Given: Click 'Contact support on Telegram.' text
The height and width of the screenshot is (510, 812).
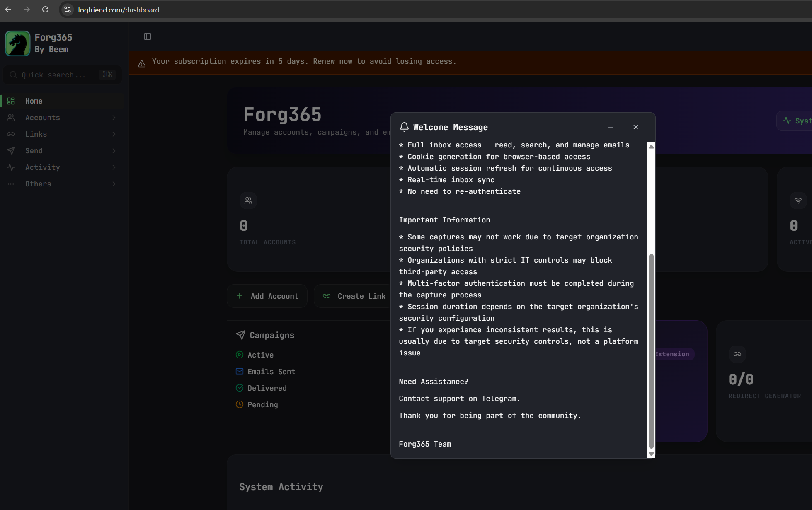Looking at the screenshot, I should (459, 399).
